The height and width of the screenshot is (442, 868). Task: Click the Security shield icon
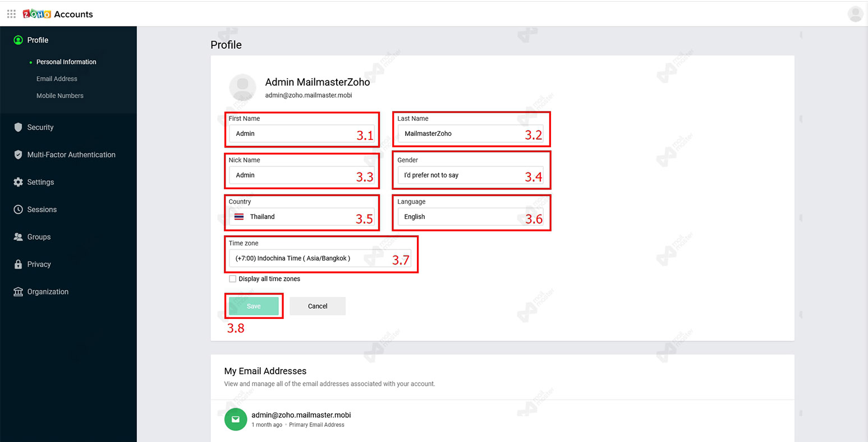[x=18, y=127]
